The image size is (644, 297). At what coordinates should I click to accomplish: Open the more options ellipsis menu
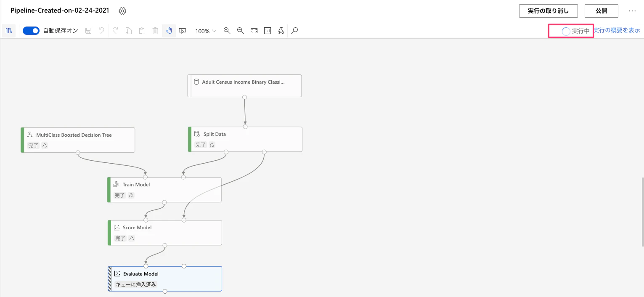(x=632, y=11)
